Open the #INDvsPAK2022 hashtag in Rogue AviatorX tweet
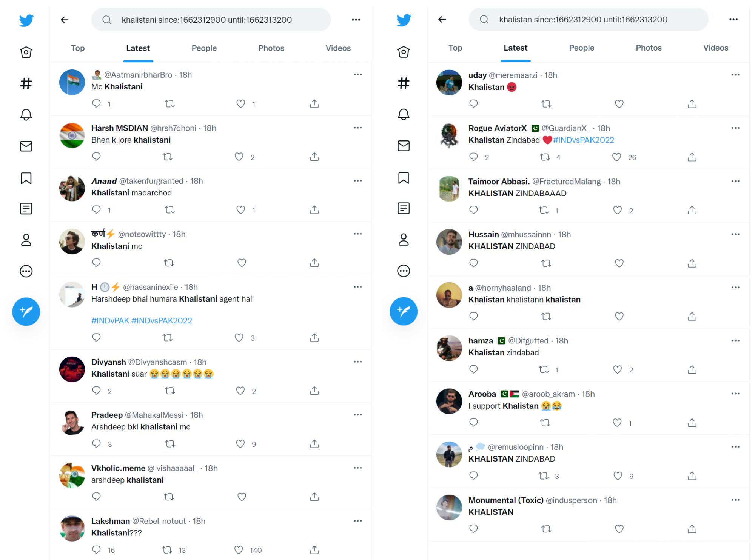The height and width of the screenshot is (560, 755). [584, 140]
